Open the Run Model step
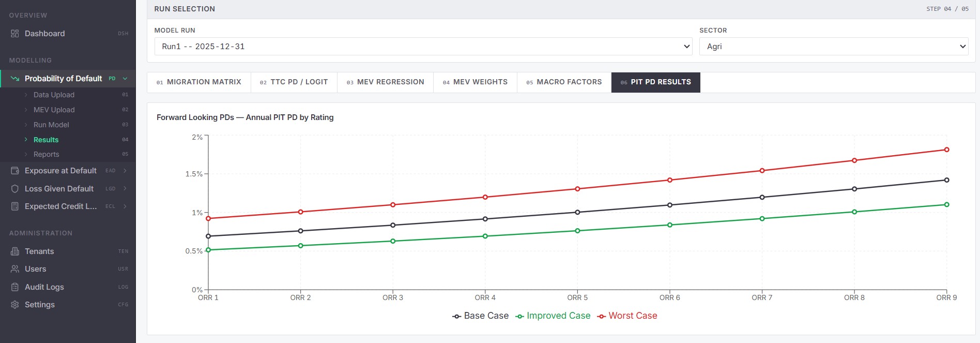980x343 pixels. point(68,125)
